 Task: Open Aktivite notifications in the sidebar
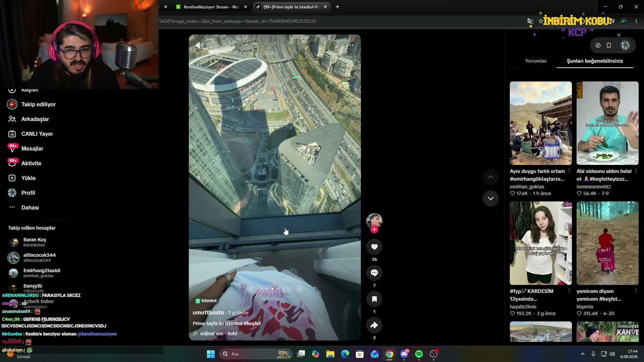click(x=32, y=163)
